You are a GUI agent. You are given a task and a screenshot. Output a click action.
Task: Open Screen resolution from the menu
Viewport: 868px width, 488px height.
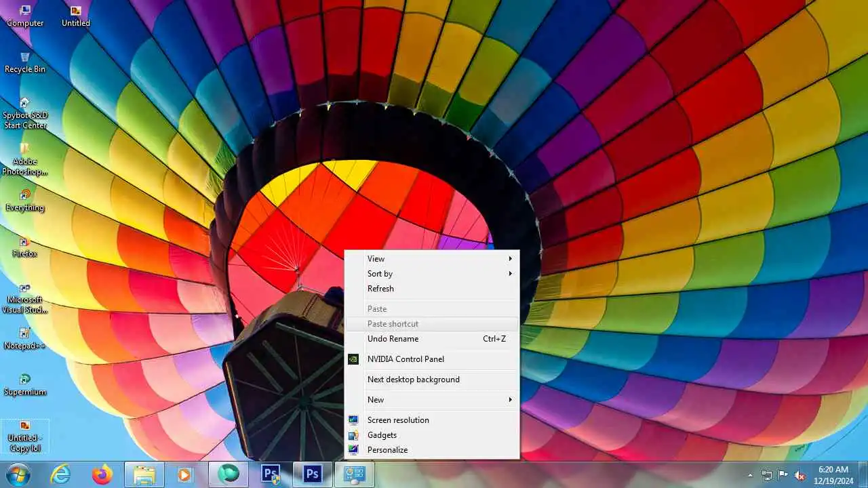click(432, 420)
